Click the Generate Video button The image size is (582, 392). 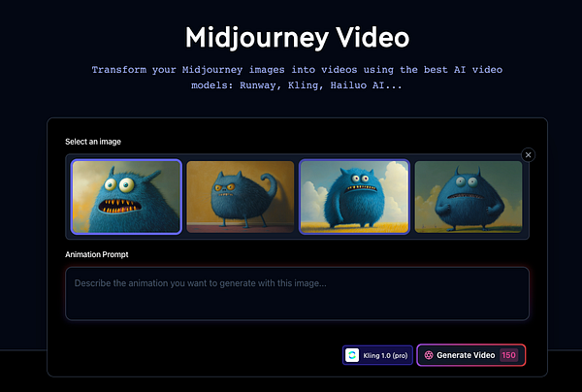471,355
